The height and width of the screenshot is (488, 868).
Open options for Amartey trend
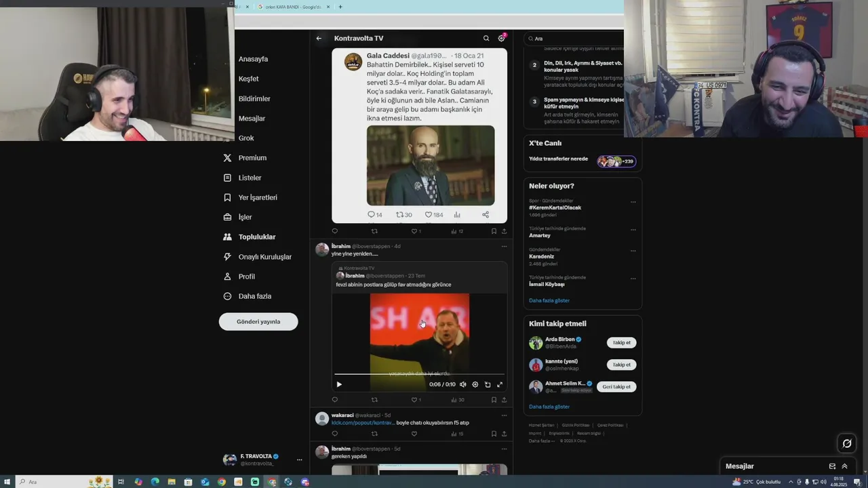click(633, 230)
